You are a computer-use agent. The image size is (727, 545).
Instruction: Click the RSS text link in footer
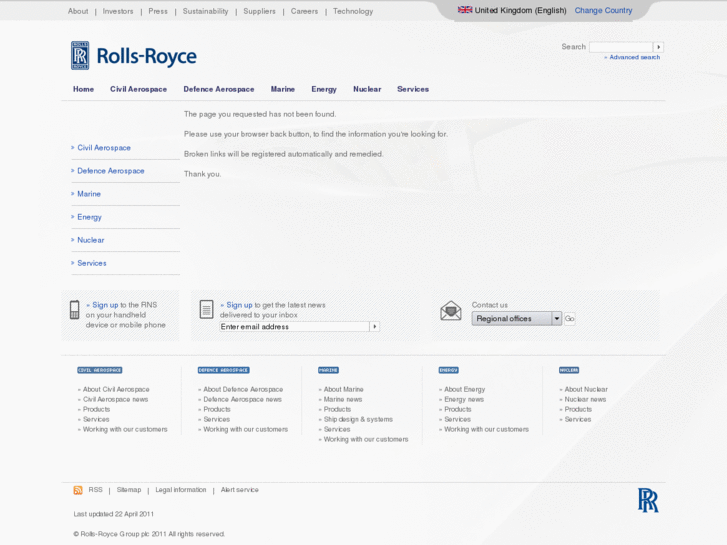pos(96,490)
